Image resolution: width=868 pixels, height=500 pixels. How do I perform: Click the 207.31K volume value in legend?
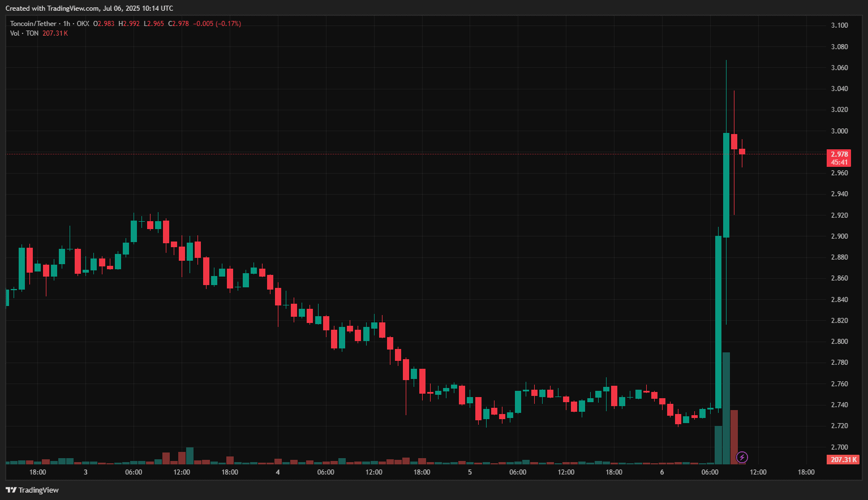pos(55,33)
